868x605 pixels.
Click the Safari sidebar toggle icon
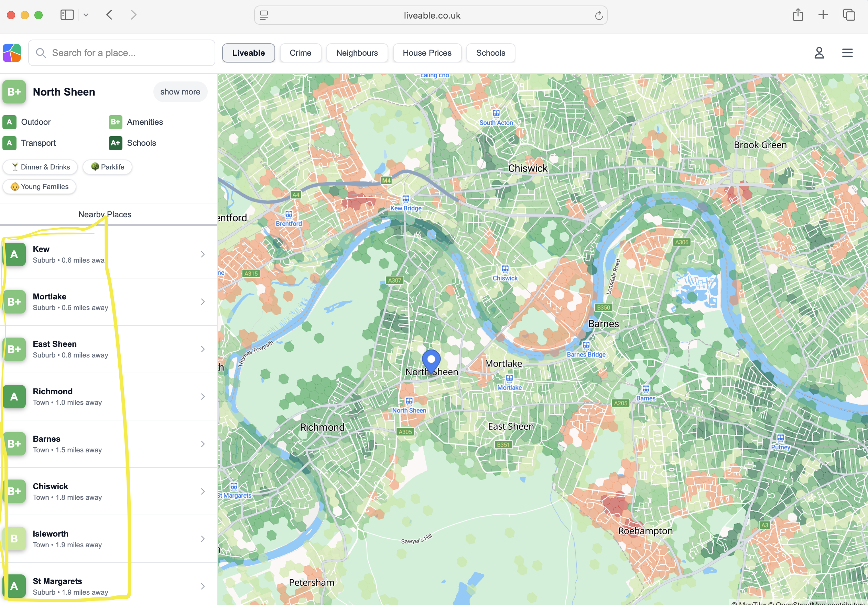(x=67, y=15)
